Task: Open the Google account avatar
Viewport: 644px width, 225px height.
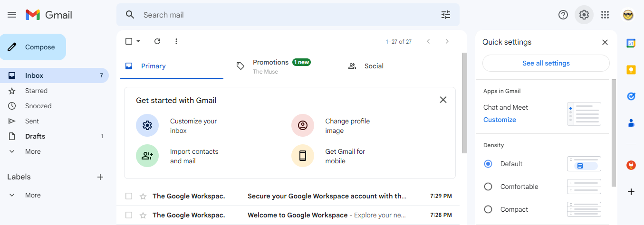Action: pos(628,15)
